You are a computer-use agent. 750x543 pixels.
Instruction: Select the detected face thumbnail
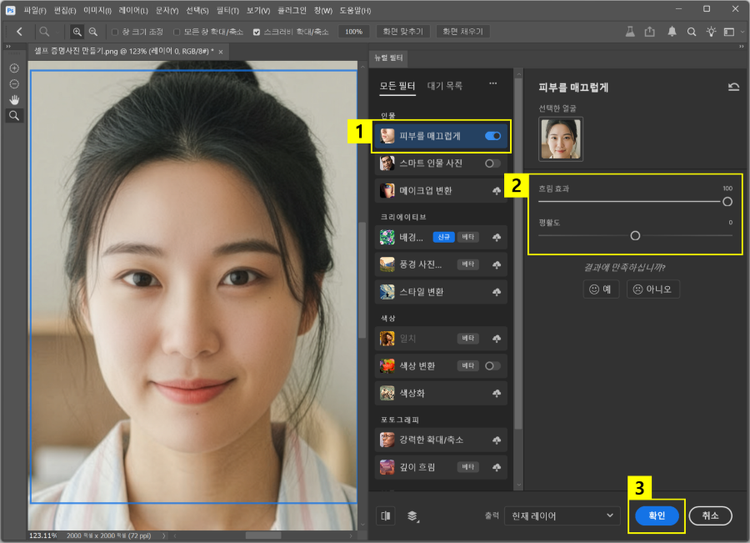pos(561,139)
